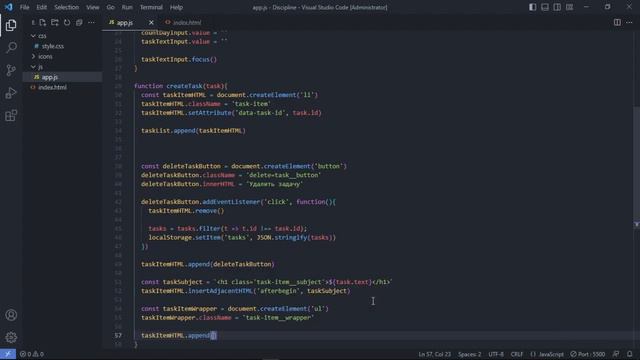The height and width of the screenshot is (360, 640).
Task: Open notifications bell in status bar
Action: (x=630, y=354)
